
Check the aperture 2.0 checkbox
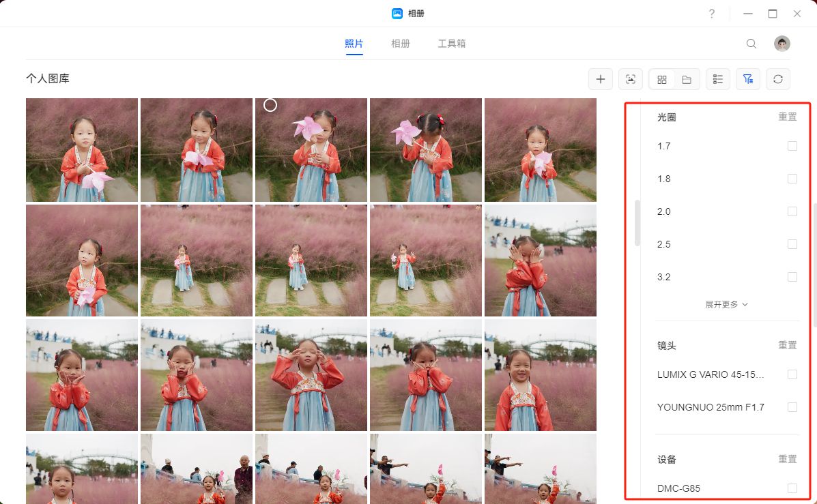[x=792, y=211]
